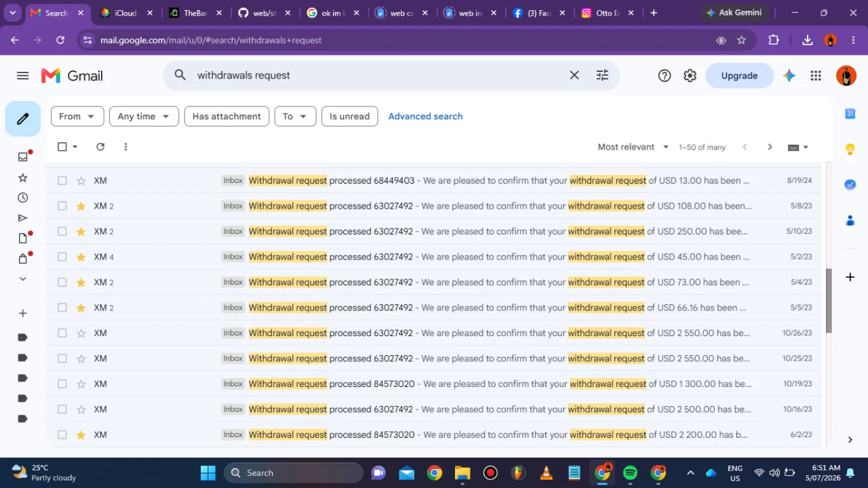Create new label plus icon in sidebar
The height and width of the screenshot is (488, 868).
pyautogui.click(x=22, y=313)
